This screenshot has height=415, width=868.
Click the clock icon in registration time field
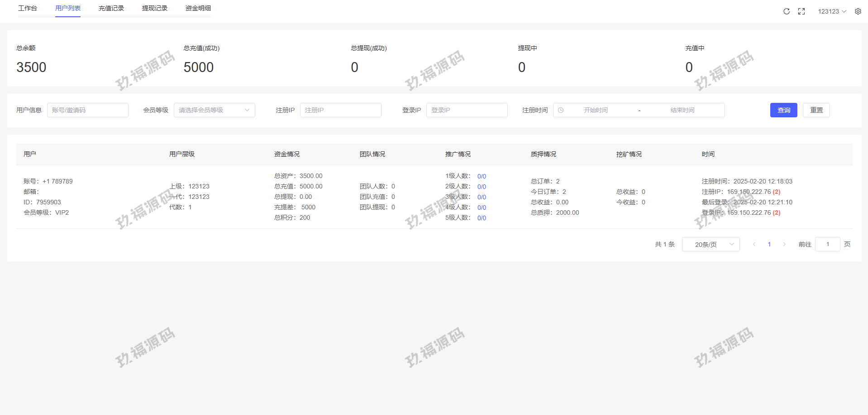tap(561, 110)
